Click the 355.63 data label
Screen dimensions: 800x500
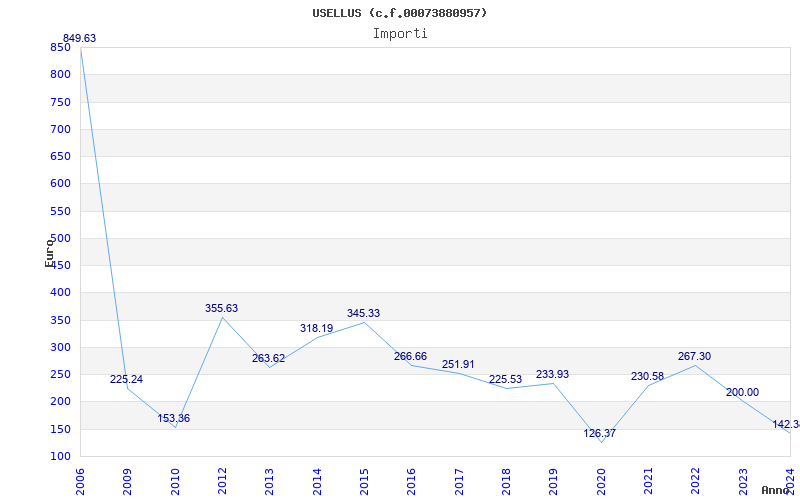[221, 308]
